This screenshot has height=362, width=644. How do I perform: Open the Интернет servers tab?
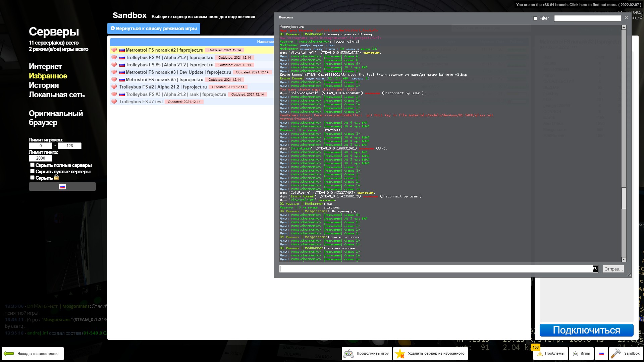pyautogui.click(x=45, y=66)
